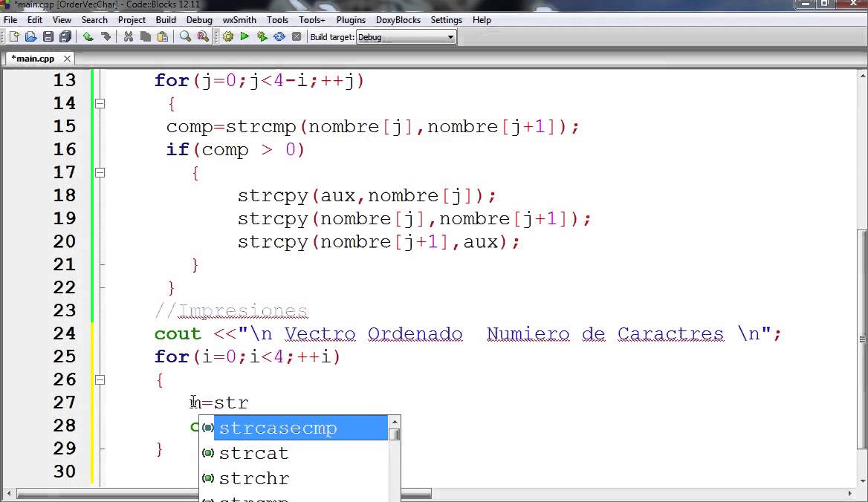
Task: Select strcasecmp suggestion
Action: [x=278, y=428]
